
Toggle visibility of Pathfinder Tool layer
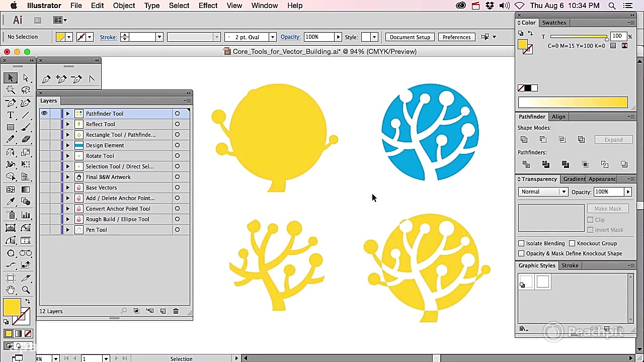point(44,114)
